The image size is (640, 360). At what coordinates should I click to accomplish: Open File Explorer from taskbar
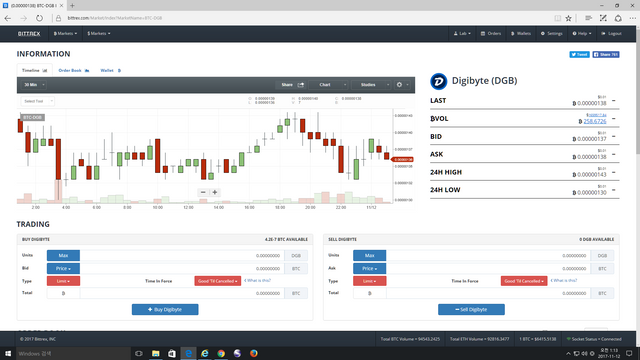[x=156, y=353]
